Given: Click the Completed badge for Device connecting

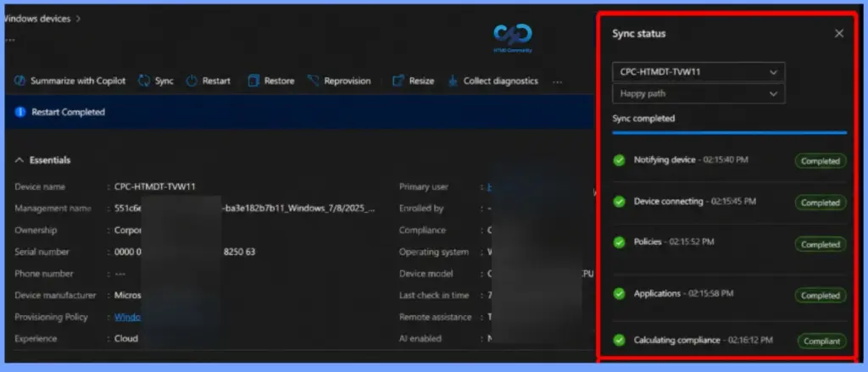Looking at the screenshot, I should coord(821,203).
